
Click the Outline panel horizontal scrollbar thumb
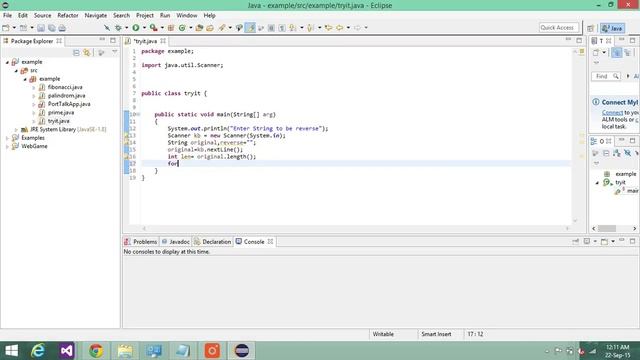[x=607, y=229]
